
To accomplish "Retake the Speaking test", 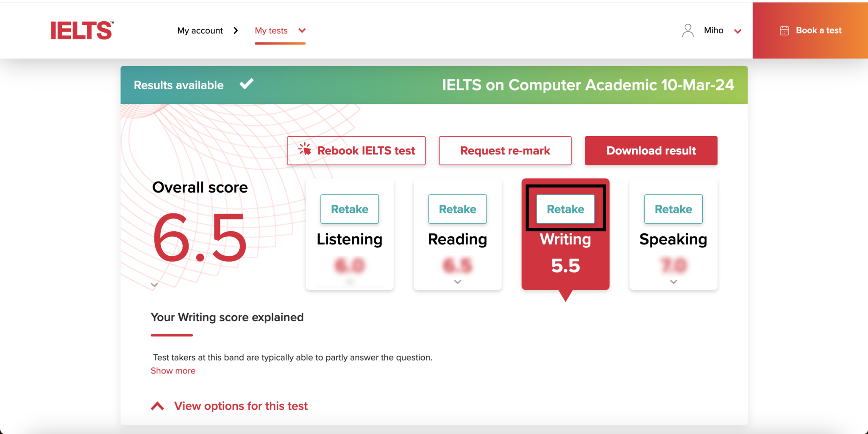I will [x=673, y=209].
